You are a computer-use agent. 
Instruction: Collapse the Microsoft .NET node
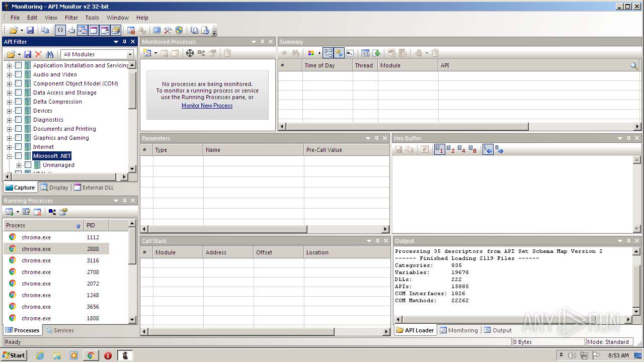pyautogui.click(x=9, y=156)
